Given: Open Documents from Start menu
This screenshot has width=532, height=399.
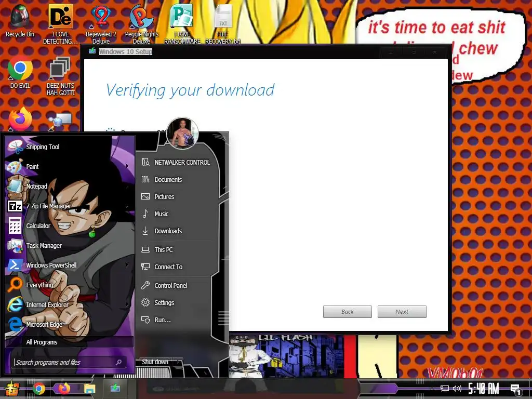Looking at the screenshot, I should [x=176, y=179].
